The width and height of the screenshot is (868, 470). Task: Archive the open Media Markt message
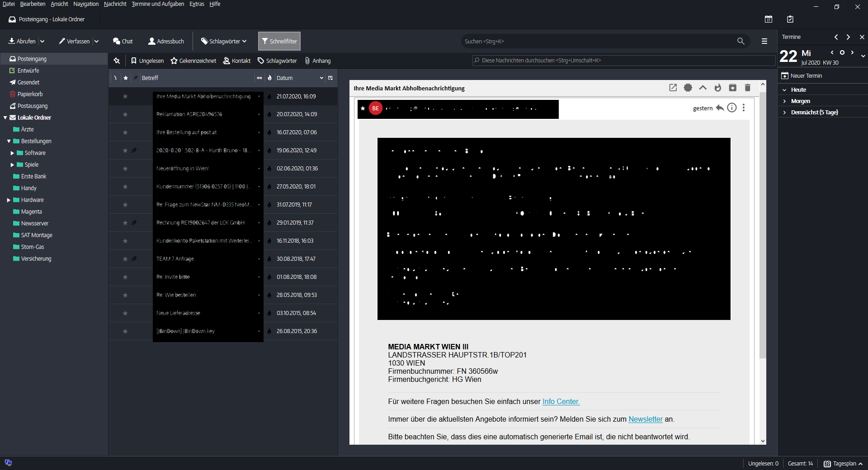pyautogui.click(x=732, y=88)
